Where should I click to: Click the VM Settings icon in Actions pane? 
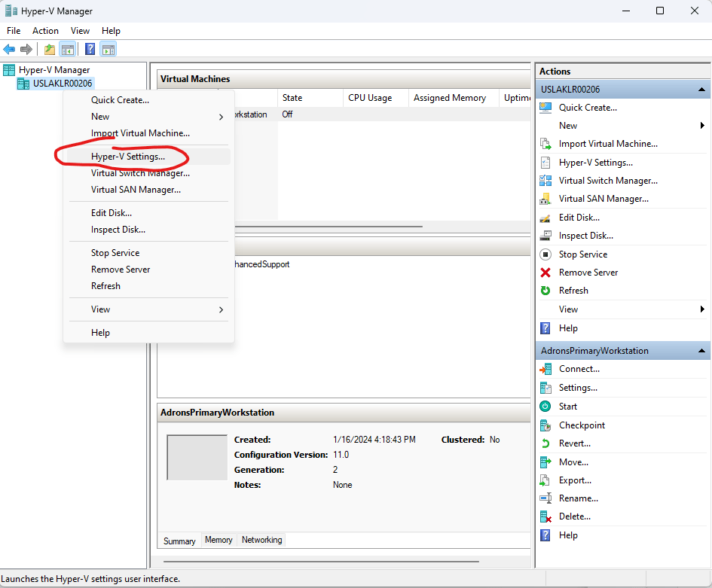pyautogui.click(x=545, y=388)
